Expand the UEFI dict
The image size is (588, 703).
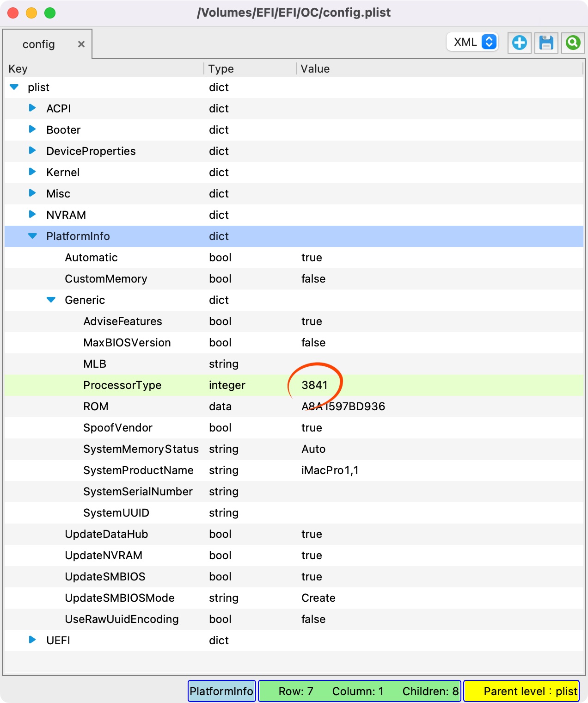pos(32,640)
